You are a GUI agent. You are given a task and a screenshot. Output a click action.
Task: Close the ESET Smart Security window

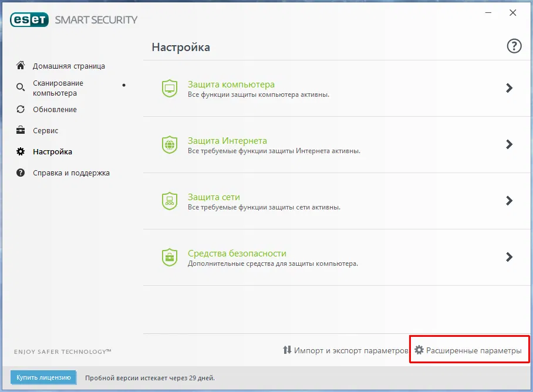click(513, 12)
